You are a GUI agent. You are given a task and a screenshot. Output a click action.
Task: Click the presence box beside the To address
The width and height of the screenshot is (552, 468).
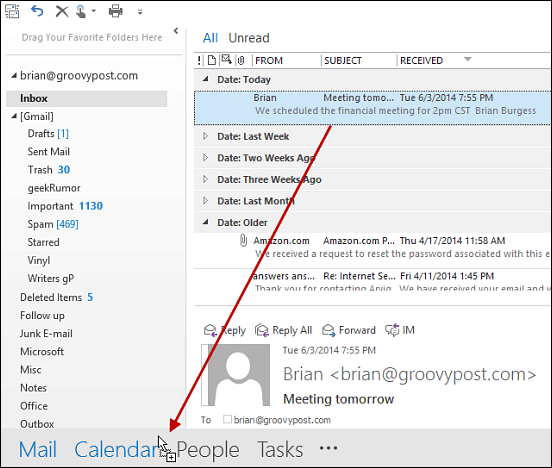227,419
